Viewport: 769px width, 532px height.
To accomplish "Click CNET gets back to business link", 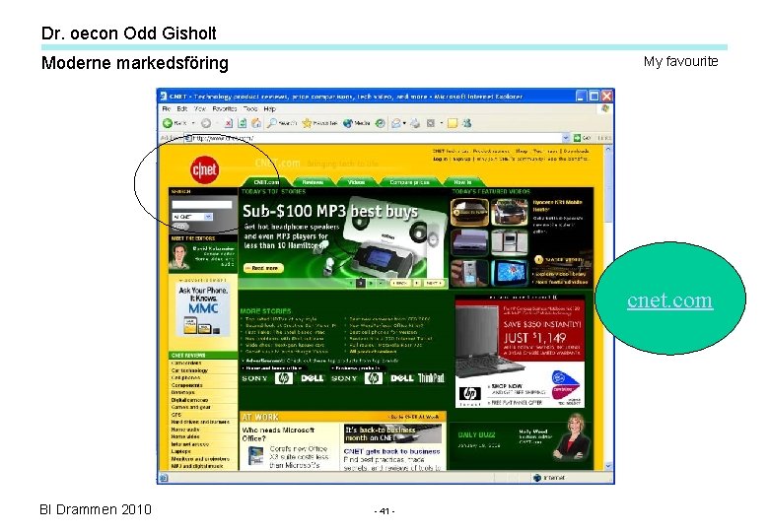I will coord(391,451).
